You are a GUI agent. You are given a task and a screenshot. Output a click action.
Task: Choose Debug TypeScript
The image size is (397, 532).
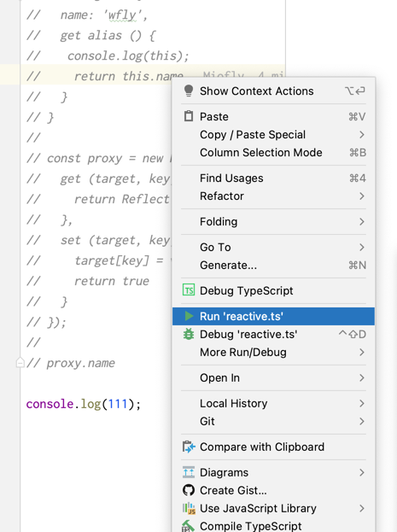coord(273,290)
